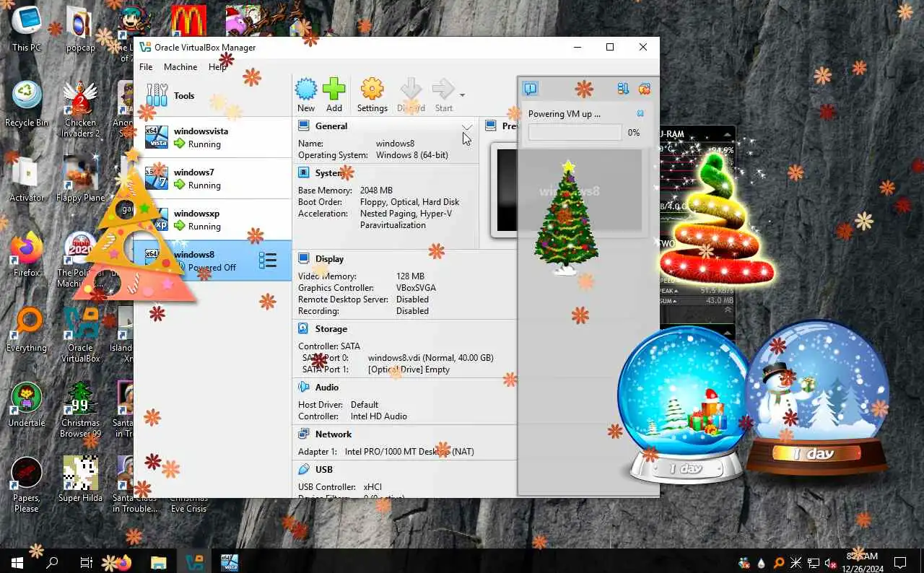Click the USB section heading
924x573 pixels.
(324, 469)
